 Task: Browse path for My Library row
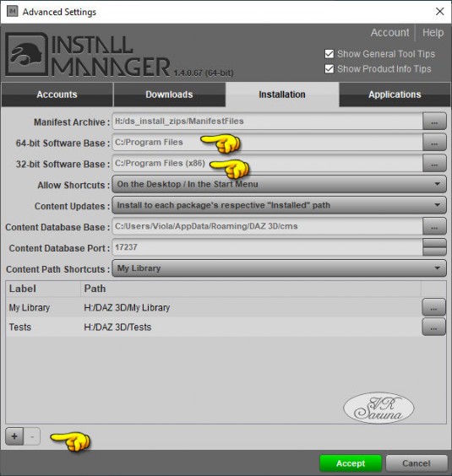433,307
